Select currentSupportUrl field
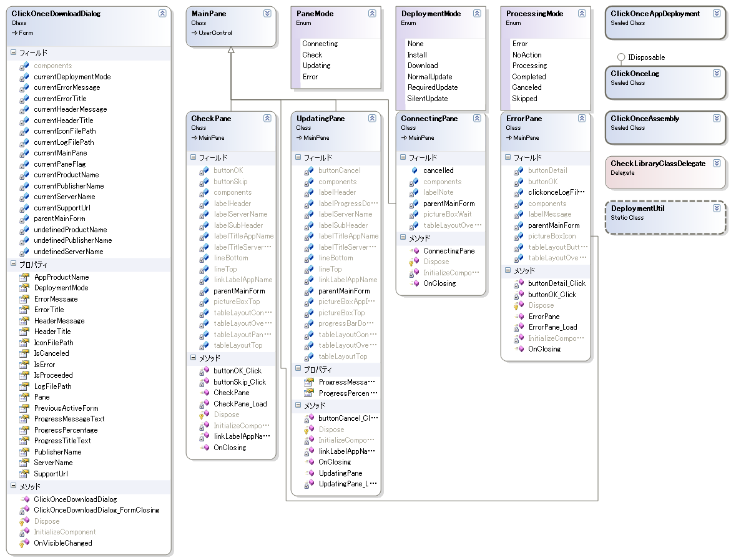The image size is (731, 560). coord(62,208)
